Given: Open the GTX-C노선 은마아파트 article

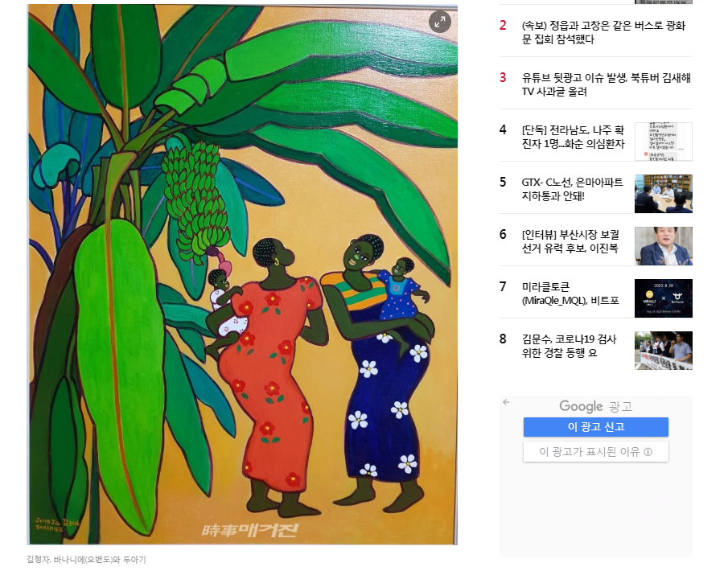Looking at the screenshot, I should point(572,189).
